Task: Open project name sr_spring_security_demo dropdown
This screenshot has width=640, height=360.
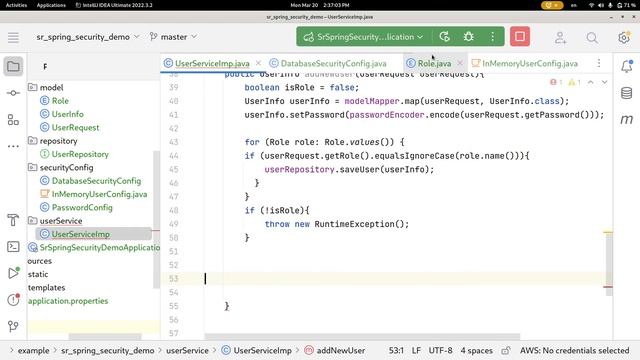Action: click(88, 37)
